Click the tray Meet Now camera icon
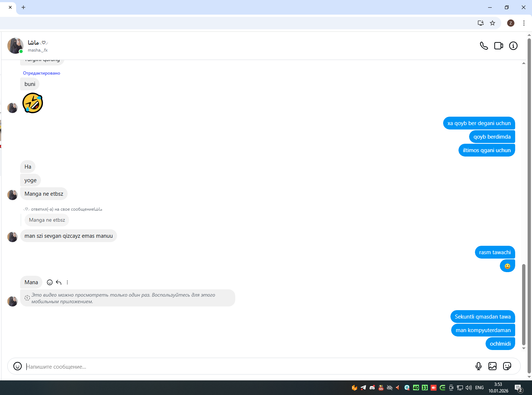532x395 pixels. click(451, 388)
